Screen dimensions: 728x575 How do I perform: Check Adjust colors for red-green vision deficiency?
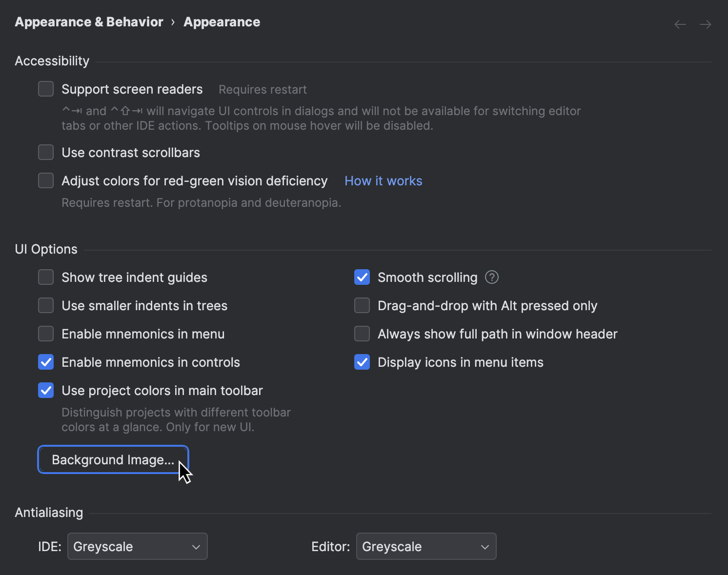click(x=45, y=180)
